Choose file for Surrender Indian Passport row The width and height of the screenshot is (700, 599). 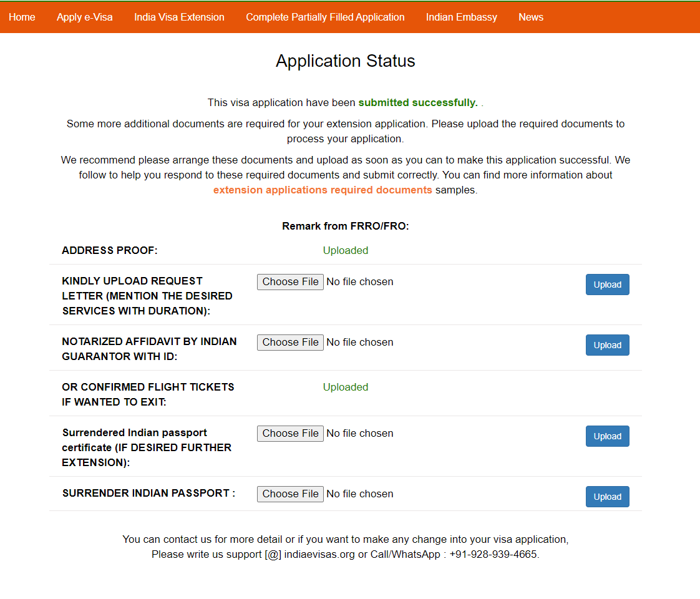point(290,494)
